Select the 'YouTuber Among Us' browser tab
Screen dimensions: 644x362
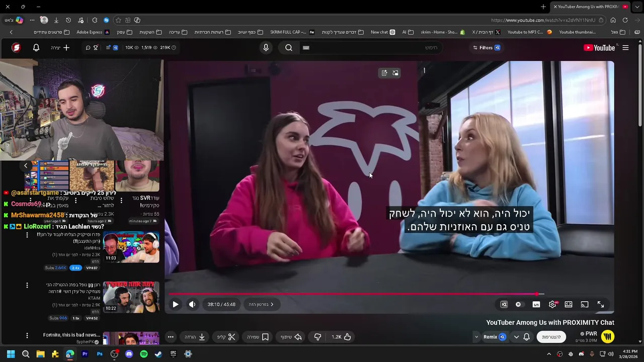pyautogui.click(x=591, y=7)
